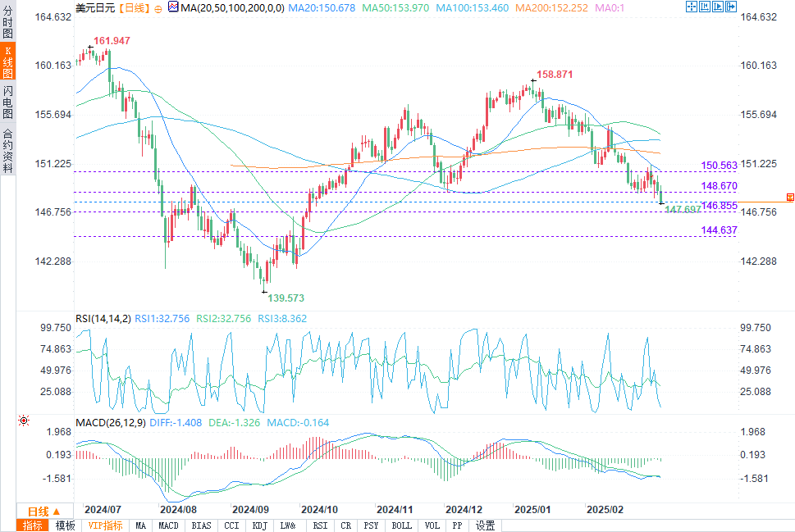Enable the RSI indicator in bottom bar
Image resolution: width=795 pixels, height=532 pixels.
(x=320, y=525)
